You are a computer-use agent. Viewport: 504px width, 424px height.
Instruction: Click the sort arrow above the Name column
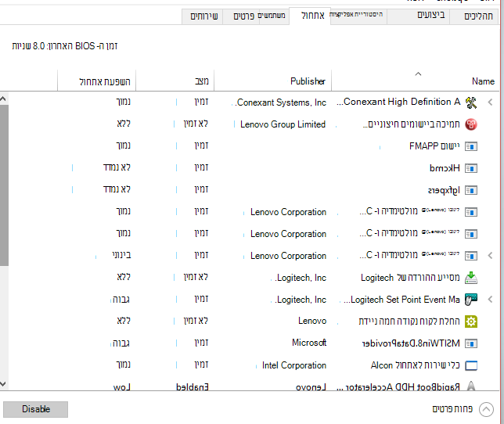(418, 74)
